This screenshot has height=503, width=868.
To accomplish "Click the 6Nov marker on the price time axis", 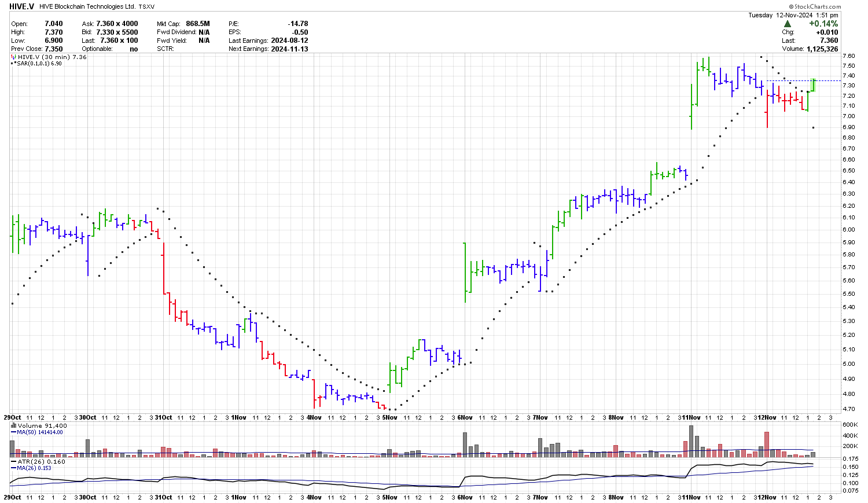I will [x=466, y=417].
